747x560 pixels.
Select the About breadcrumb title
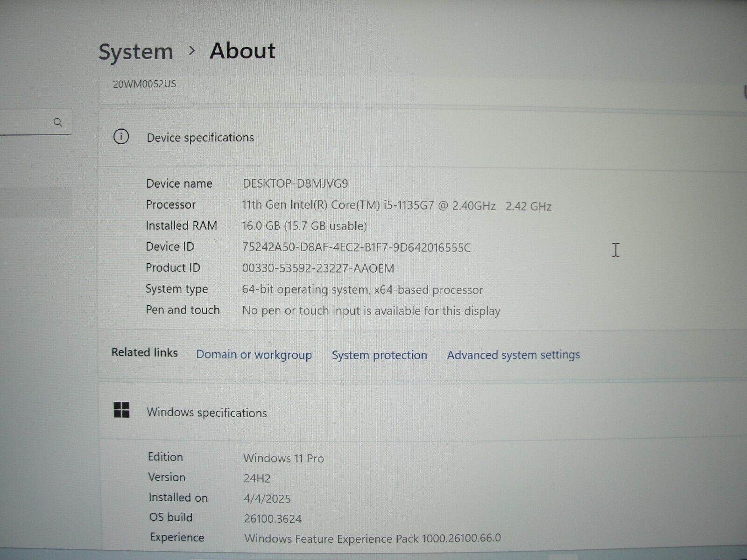[x=243, y=51]
